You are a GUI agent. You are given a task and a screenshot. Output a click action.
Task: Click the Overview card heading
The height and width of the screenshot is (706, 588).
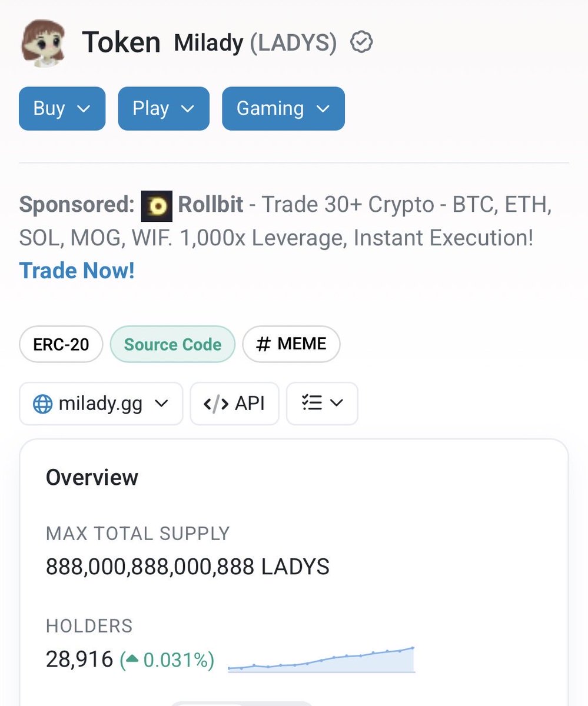(x=92, y=477)
